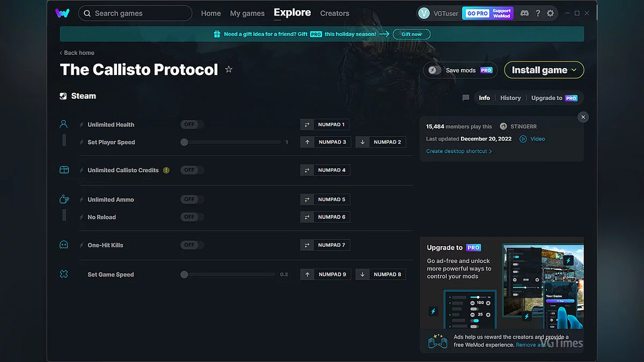This screenshot has width=644, height=362.
Task: Turn on No Reload
Action: pos(191,217)
